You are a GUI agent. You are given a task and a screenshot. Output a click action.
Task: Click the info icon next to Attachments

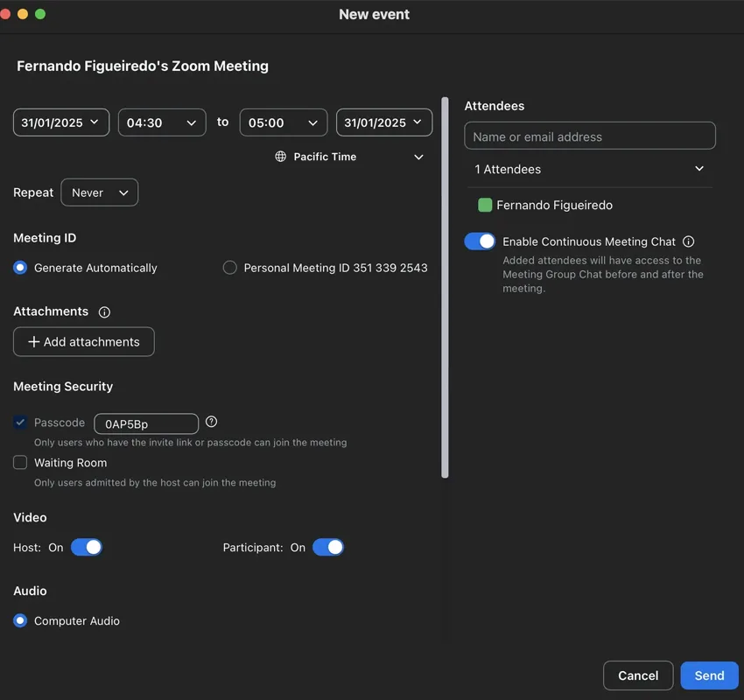click(x=105, y=312)
